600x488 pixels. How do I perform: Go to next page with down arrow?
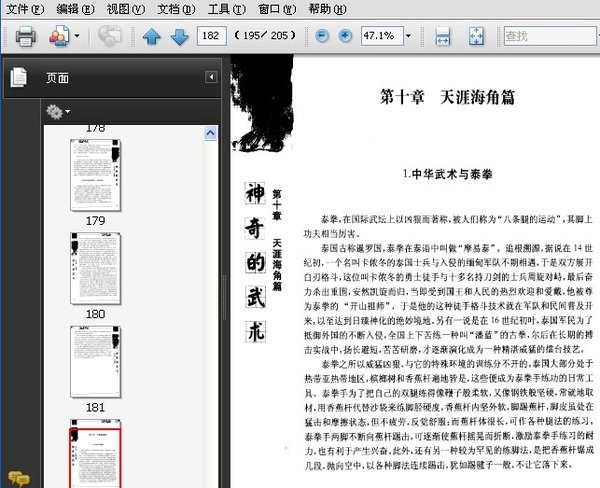(179, 37)
